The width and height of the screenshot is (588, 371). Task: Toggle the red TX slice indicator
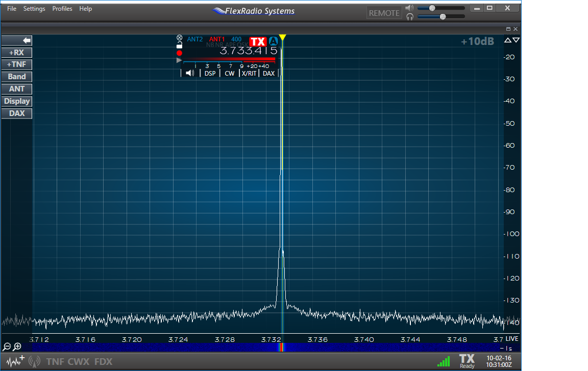click(258, 41)
